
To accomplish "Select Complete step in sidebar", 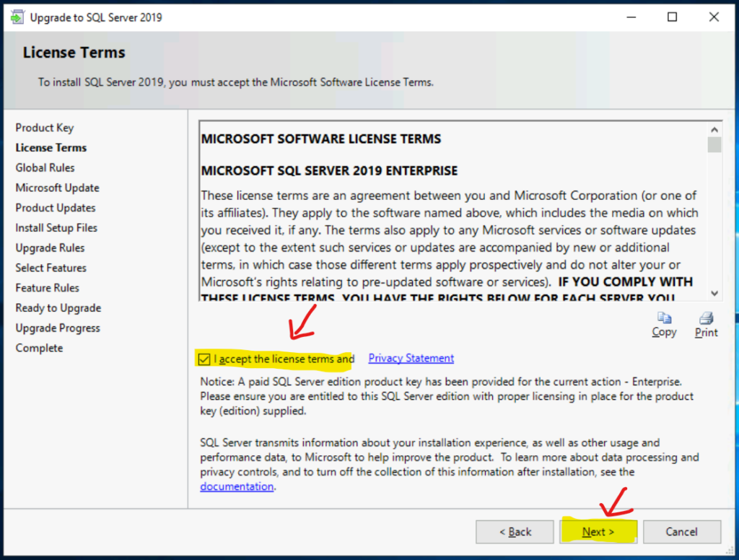I will (x=39, y=348).
